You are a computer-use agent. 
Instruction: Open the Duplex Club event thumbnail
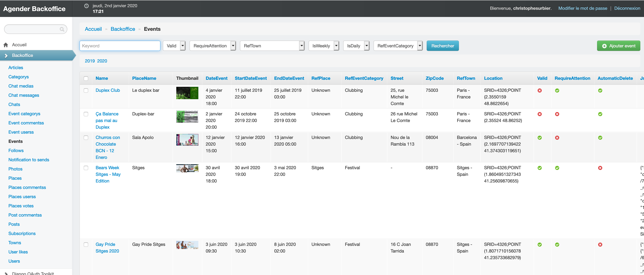point(187,93)
